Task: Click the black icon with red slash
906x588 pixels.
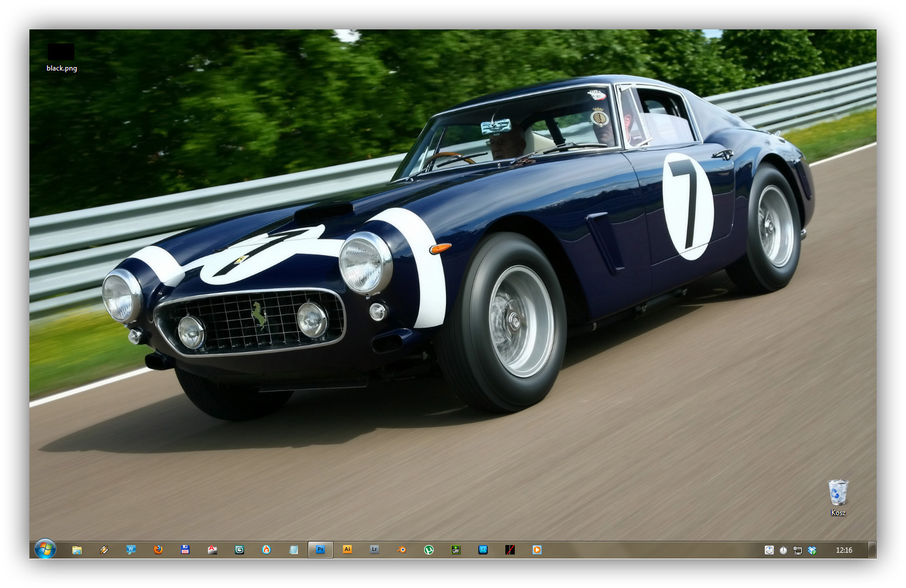Action: pyautogui.click(x=510, y=550)
